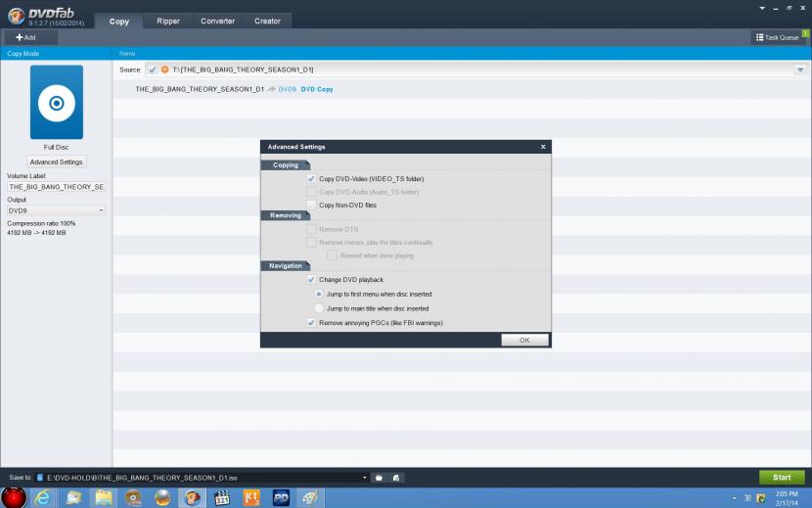This screenshot has width=812, height=508.
Task: Click the disc drive taskbar icon
Action: pos(133,498)
